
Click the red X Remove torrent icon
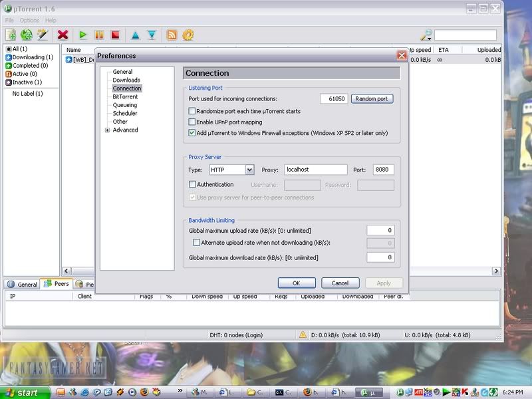click(x=63, y=35)
